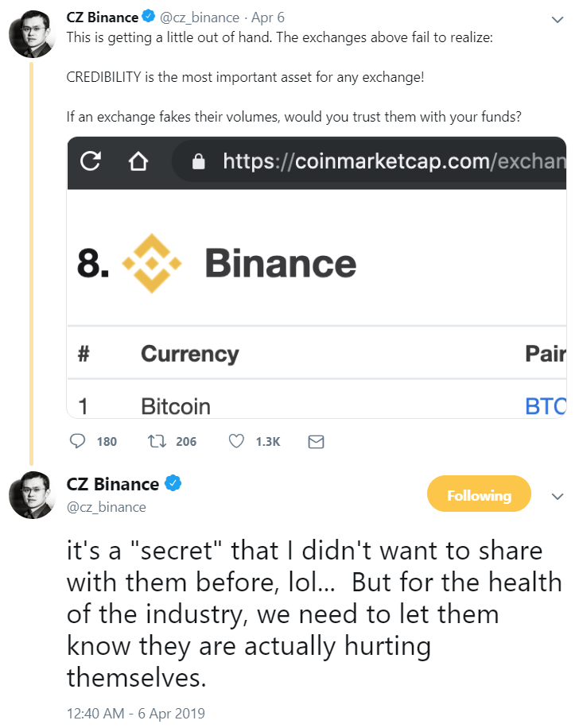Share the tweet via the envelope message icon
Viewport: 579px width, 728px height.
(316, 442)
